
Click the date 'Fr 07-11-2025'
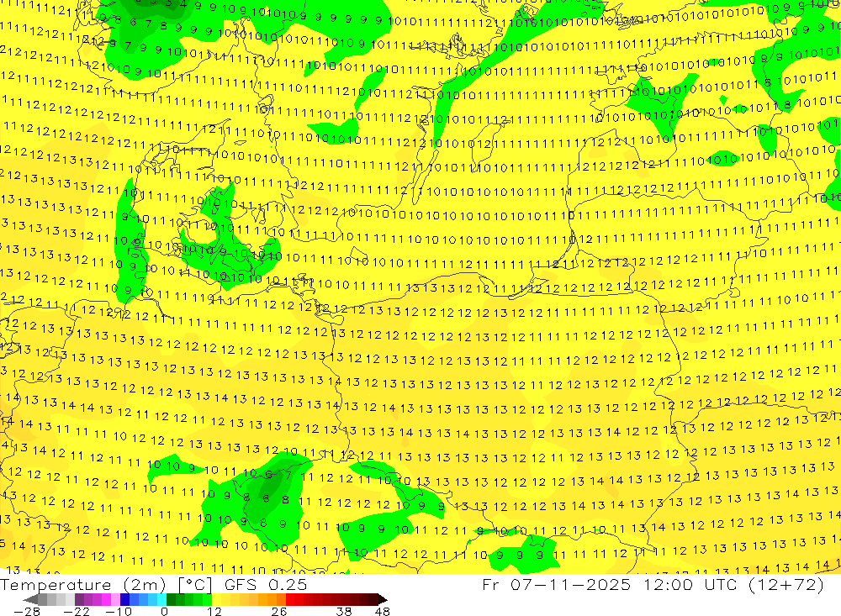pyautogui.click(x=556, y=584)
